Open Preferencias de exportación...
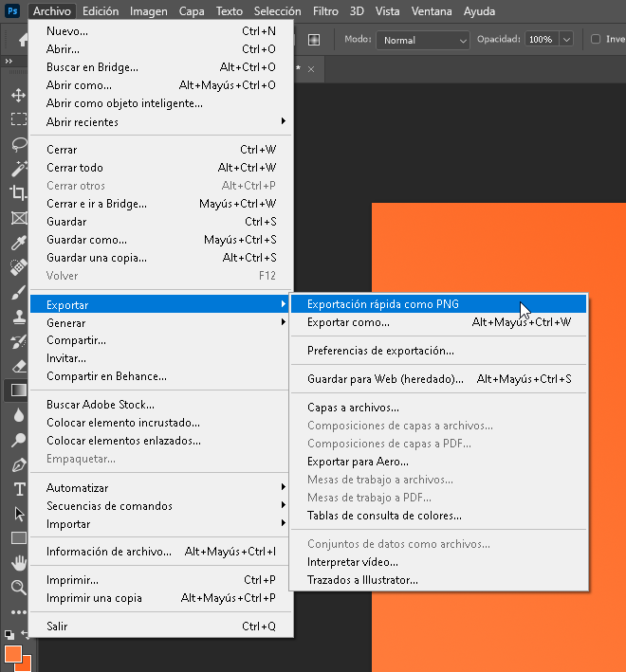This screenshot has height=672, width=626. click(438, 351)
